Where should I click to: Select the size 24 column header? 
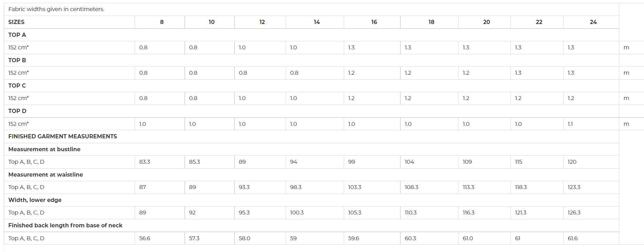(593, 22)
